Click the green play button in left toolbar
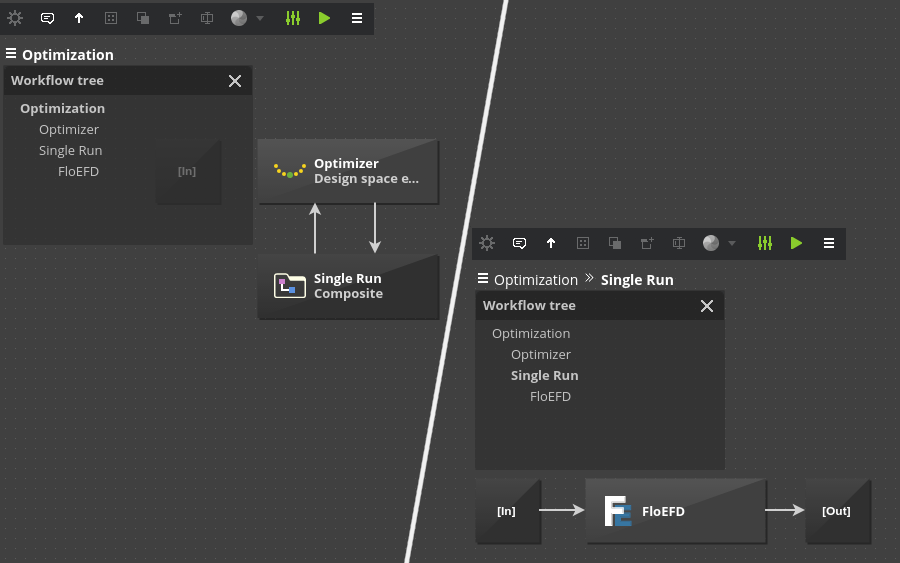900x563 pixels. tap(324, 18)
